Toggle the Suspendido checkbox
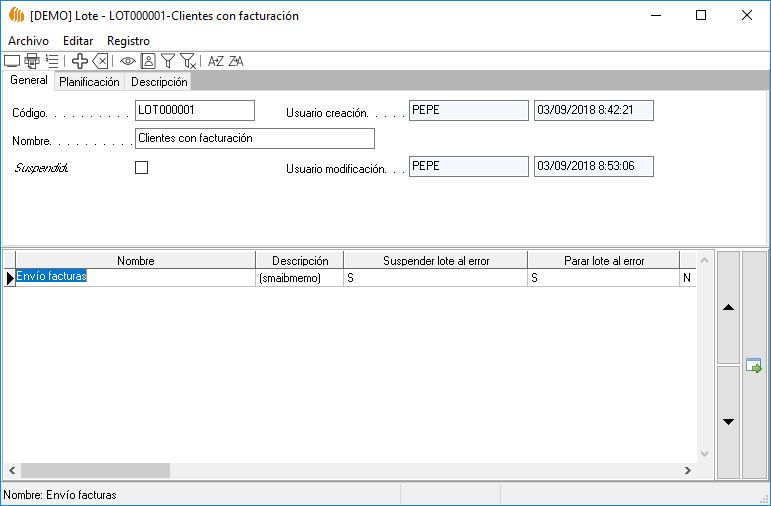The height and width of the screenshot is (506, 771). point(141,168)
